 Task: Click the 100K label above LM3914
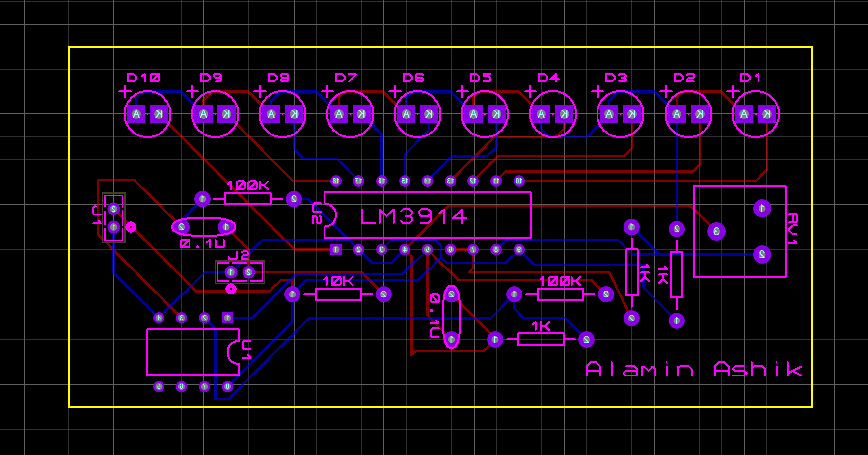(247, 187)
